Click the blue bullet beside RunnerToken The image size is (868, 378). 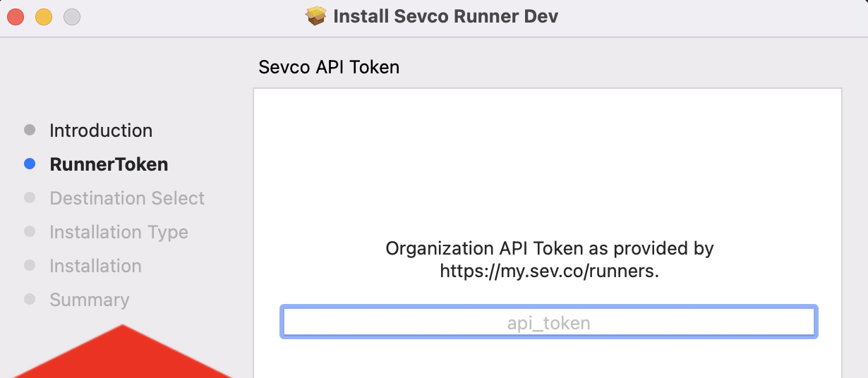pos(30,164)
